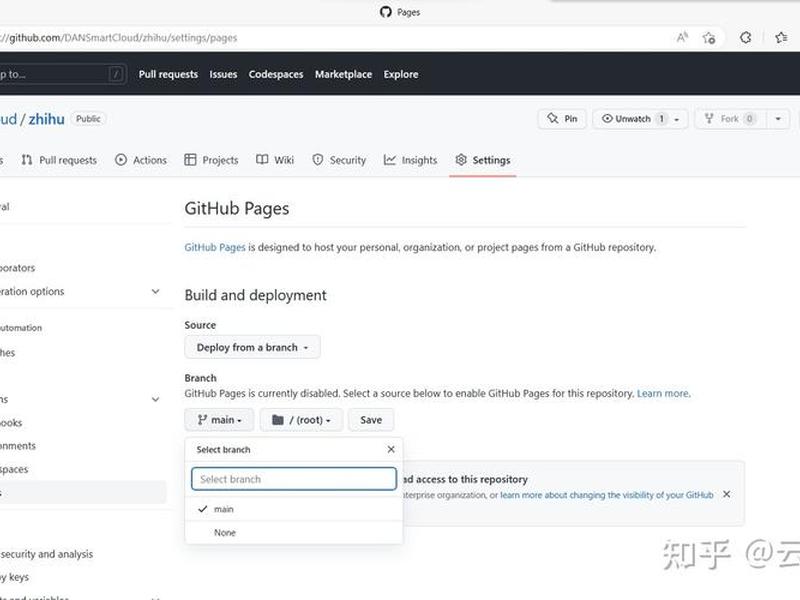The height and width of the screenshot is (600, 800).
Task: Click the GitHub logo on the Pages browser tab
Action: tap(386, 12)
